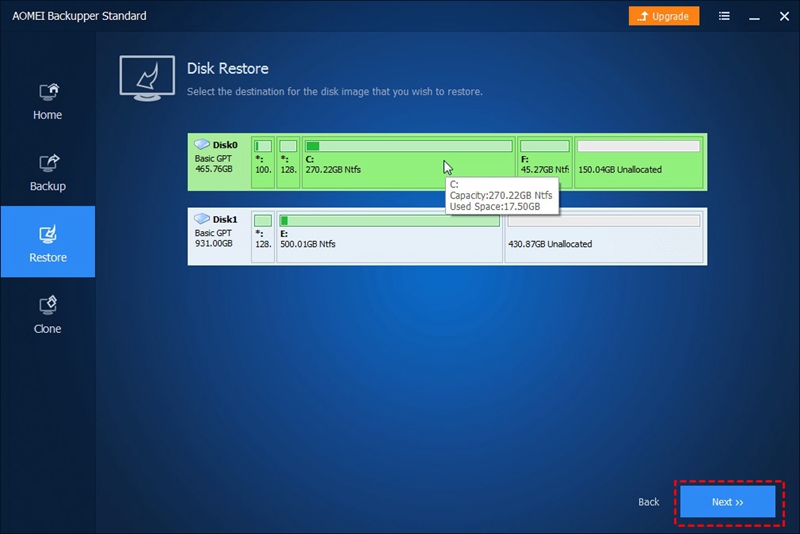The width and height of the screenshot is (800, 534).
Task: Click the Disk1 drive icon
Action: point(202,219)
